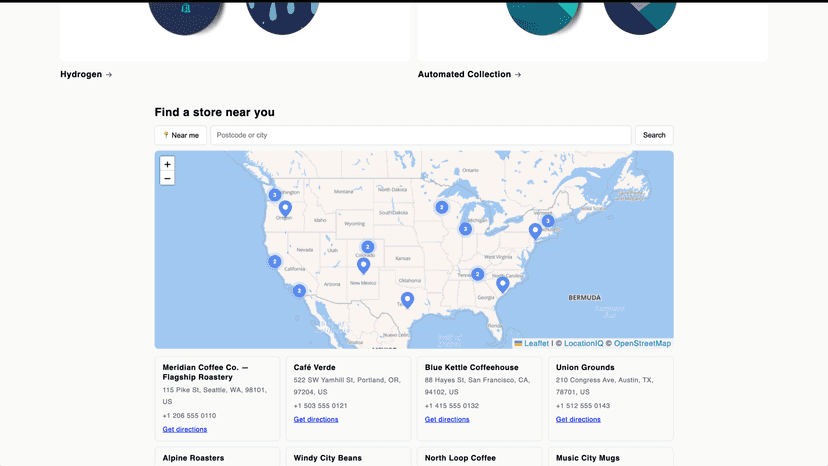Select the Alpine Roasters store name
Screen dimensions: 828x466
tap(193, 458)
